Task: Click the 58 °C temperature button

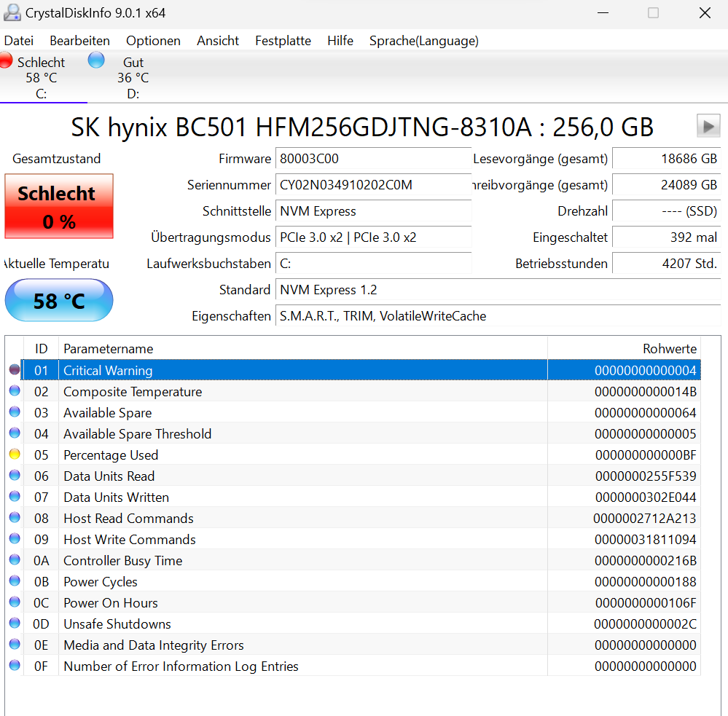Action: pyautogui.click(x=59, y=300)
